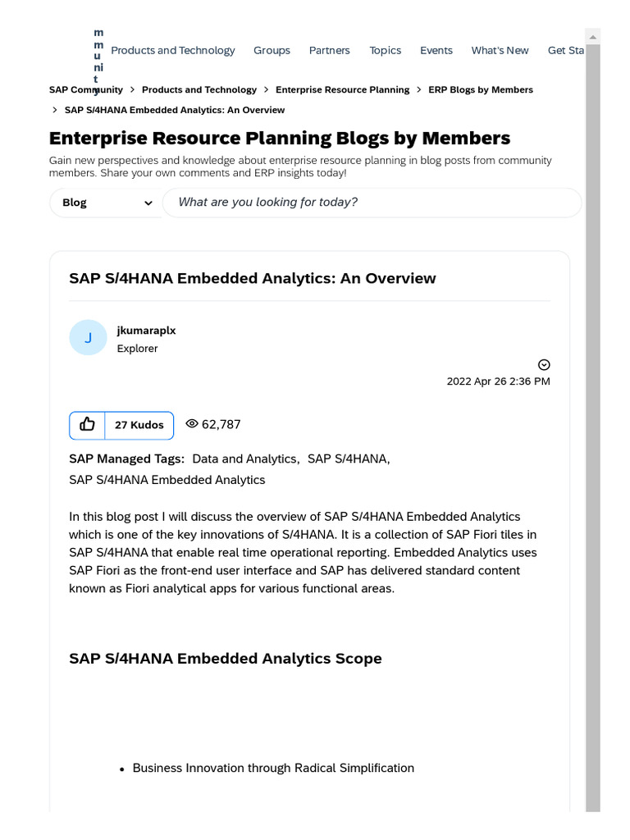Open ERP Blogs by Members breadcrumb

click(x=480, y=90)
